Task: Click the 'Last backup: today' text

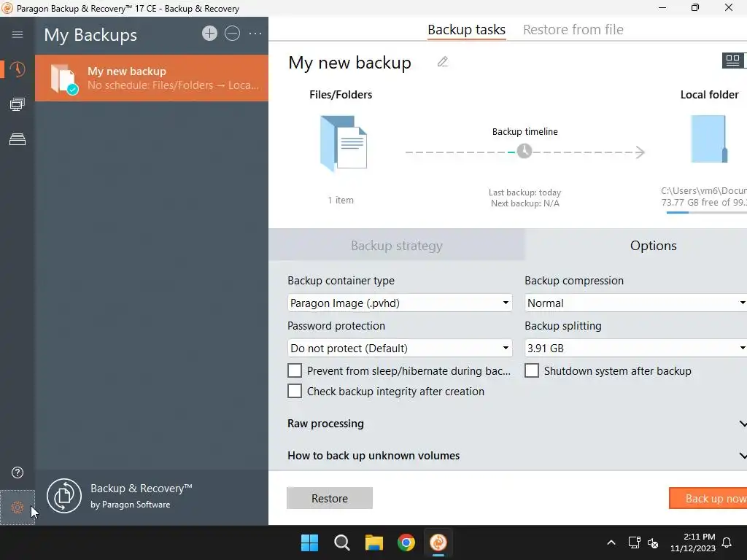Action: pos(525,192)
